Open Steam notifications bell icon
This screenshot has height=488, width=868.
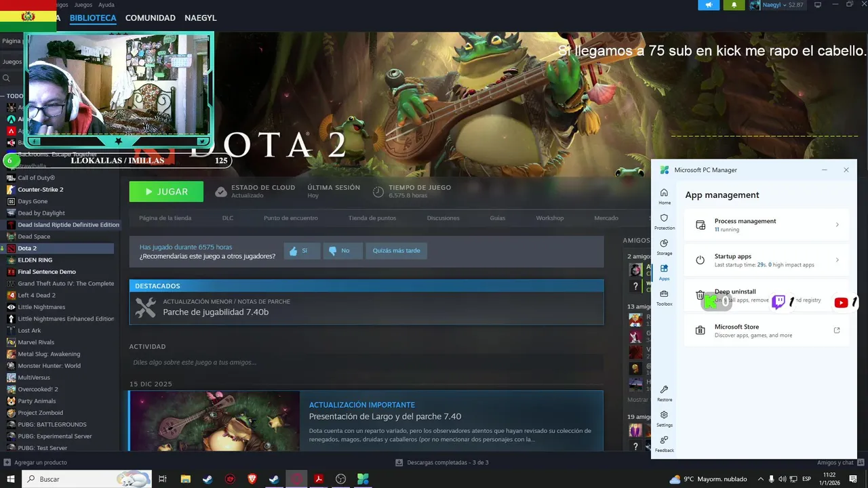tap(734, 5)
